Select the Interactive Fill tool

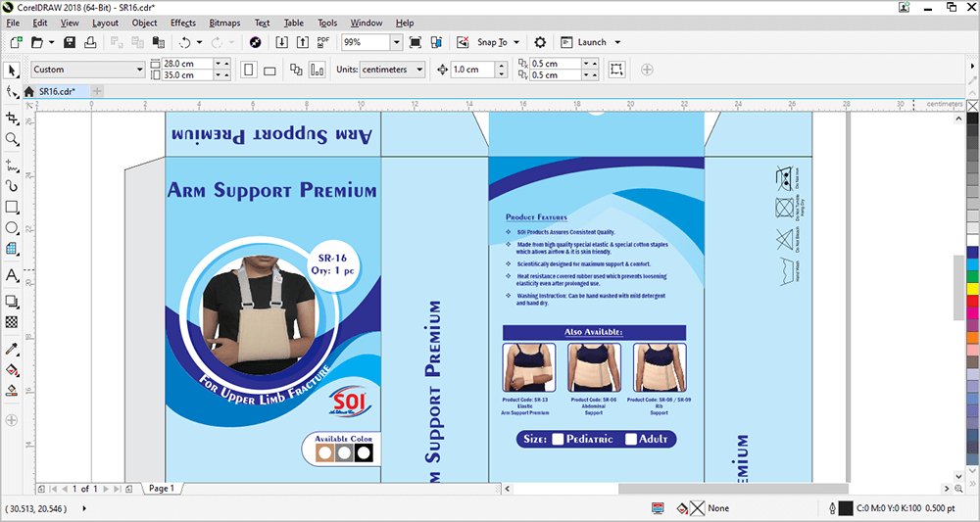coord(11,369)
